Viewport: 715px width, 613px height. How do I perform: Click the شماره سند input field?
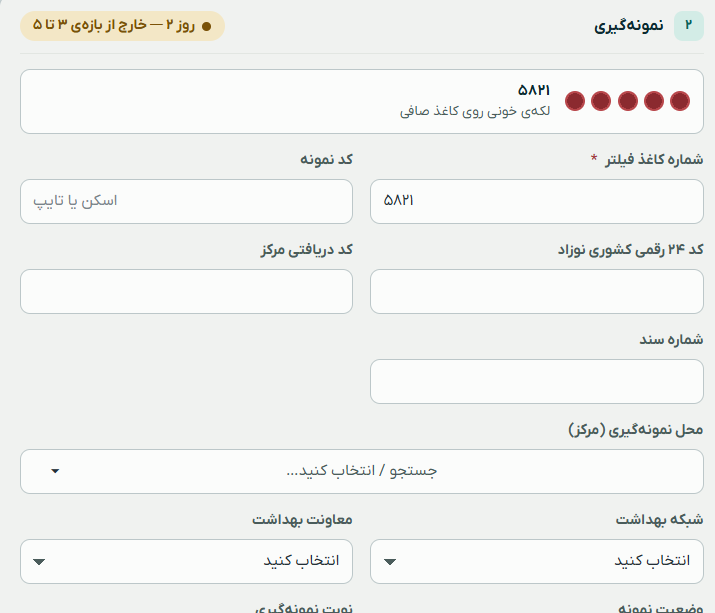pos(537,381)
